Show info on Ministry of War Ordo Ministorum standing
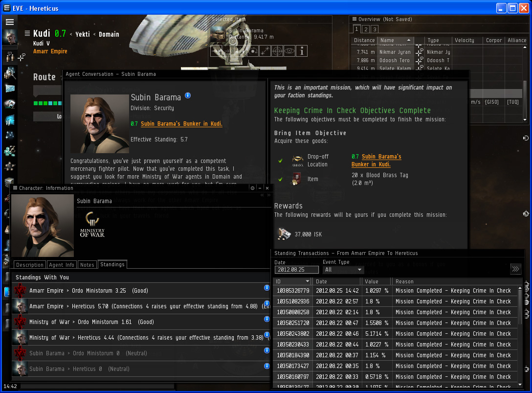 click(x=266, y=319)
